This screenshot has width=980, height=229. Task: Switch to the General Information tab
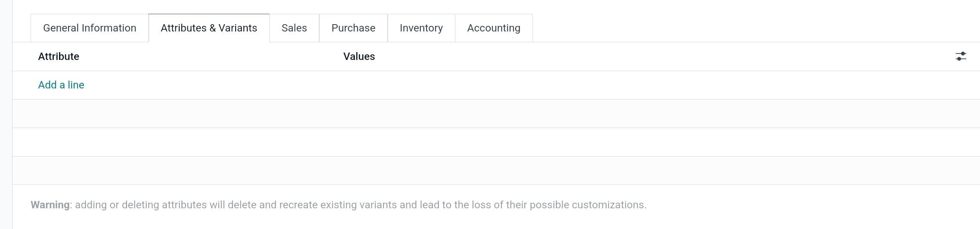[x=90, y=28]
